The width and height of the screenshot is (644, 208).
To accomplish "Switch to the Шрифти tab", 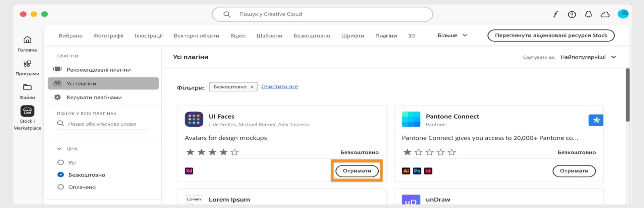I will pyautogui.click(x=353, y=36).
